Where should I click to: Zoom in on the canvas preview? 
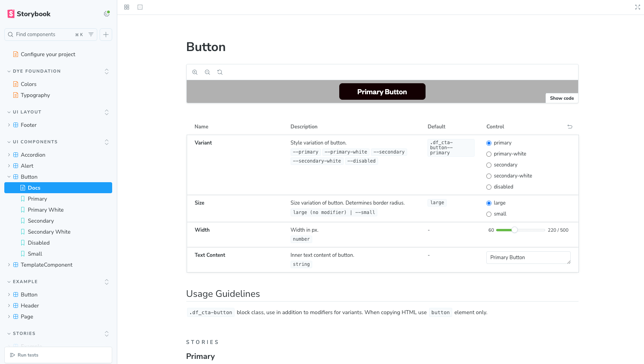click(195, 72)
